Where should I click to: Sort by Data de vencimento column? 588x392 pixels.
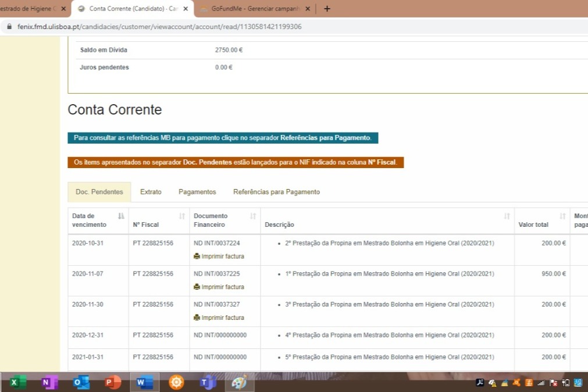pos(121,216)
